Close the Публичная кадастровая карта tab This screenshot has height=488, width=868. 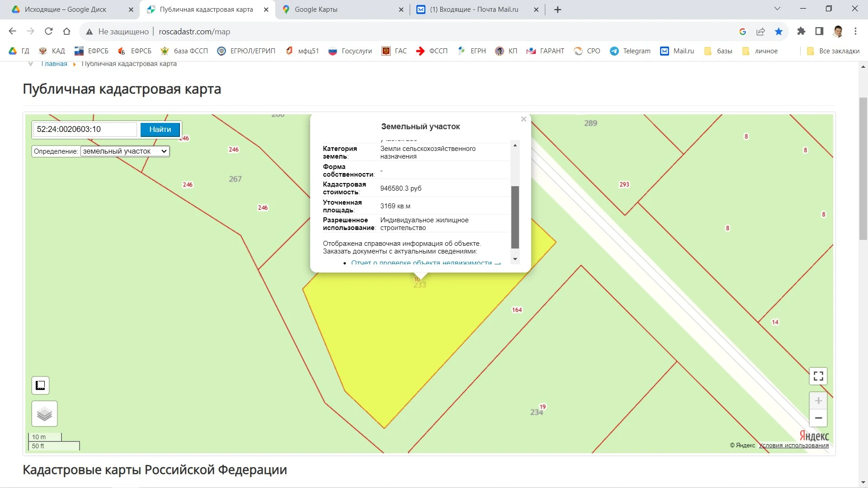click(266, 9)
